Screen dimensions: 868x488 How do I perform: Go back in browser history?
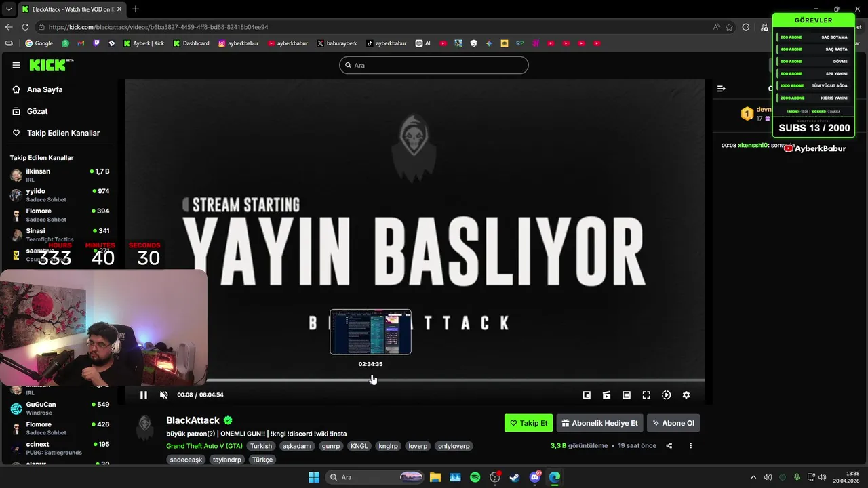(9, 27)
